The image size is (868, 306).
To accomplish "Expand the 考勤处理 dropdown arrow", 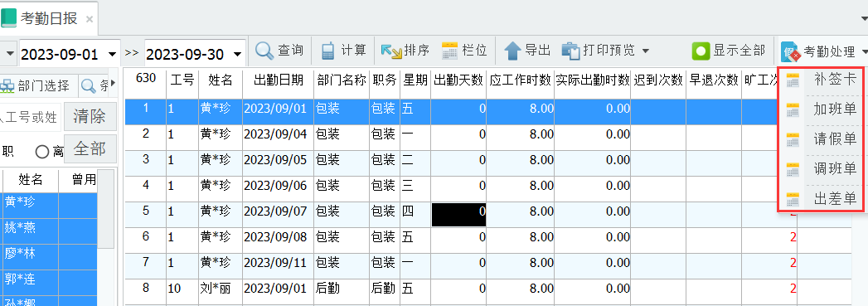I will pyautogui.click(x=864, y=52).
